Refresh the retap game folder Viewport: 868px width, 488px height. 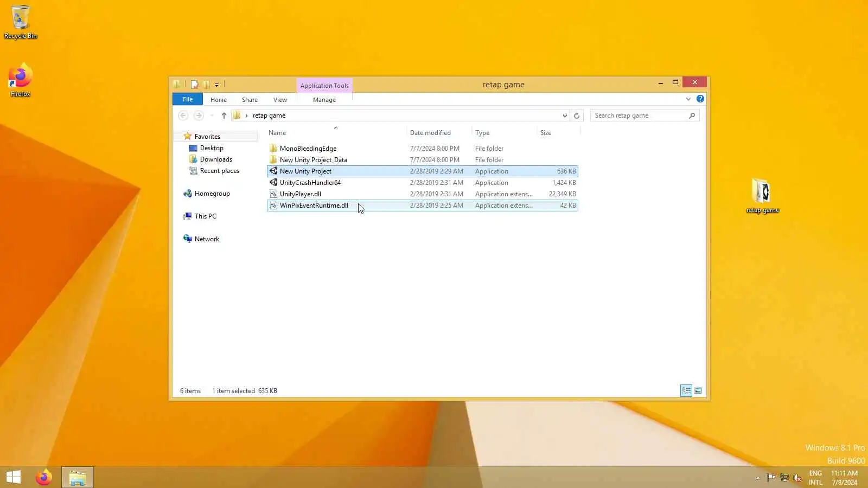[x=577, y=115]
